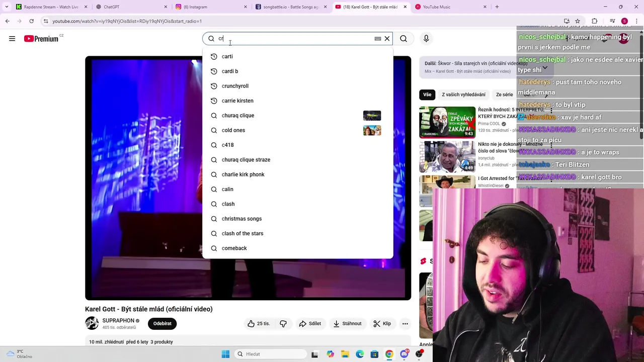Select the 'Vše' filter chip
644x362 pixels.
tap(427, 95)
